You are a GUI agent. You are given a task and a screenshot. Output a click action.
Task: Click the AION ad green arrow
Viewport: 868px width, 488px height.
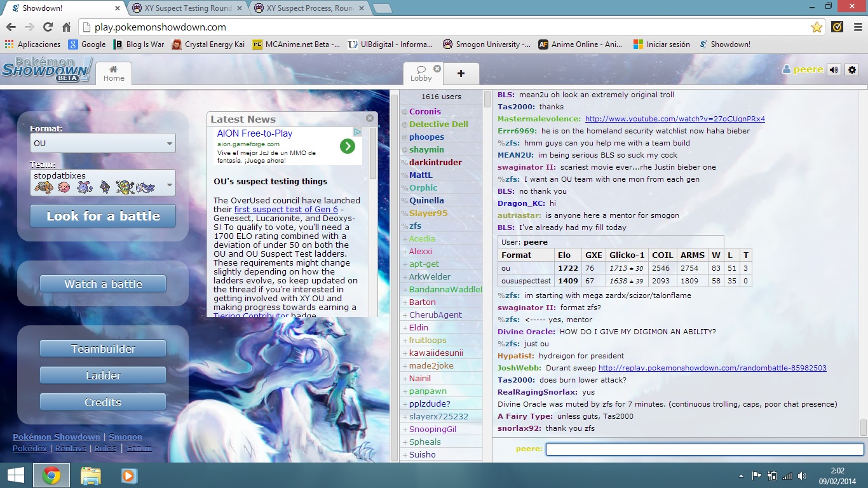347,147
